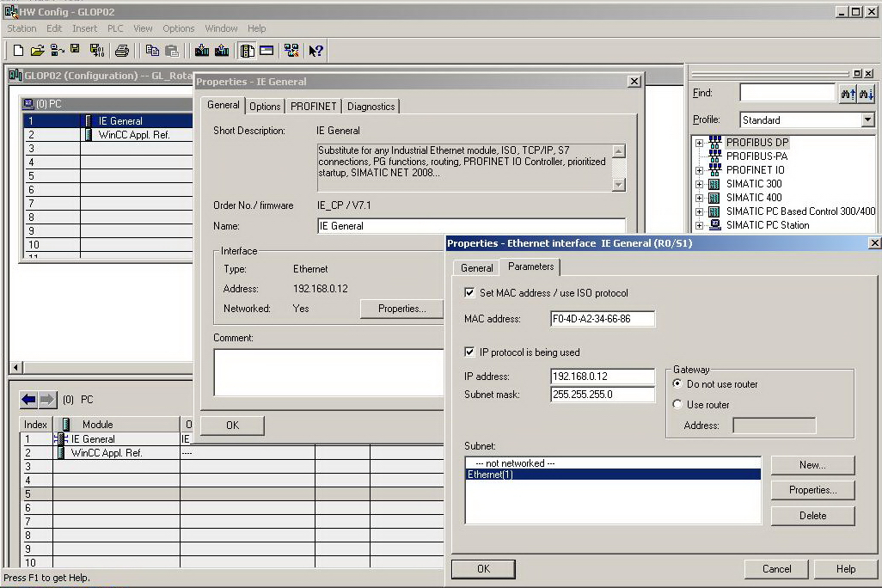Click Help in Ethernet interface dialog
The height and width of the screenshot is (588, 882).
pyautogui.click(x=845, y=569)
